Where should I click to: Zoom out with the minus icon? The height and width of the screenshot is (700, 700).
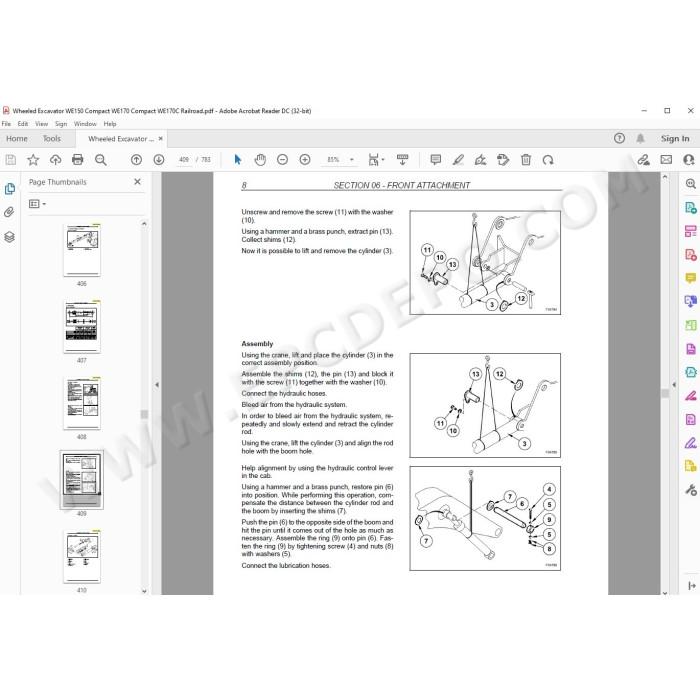tap(282, 159)
